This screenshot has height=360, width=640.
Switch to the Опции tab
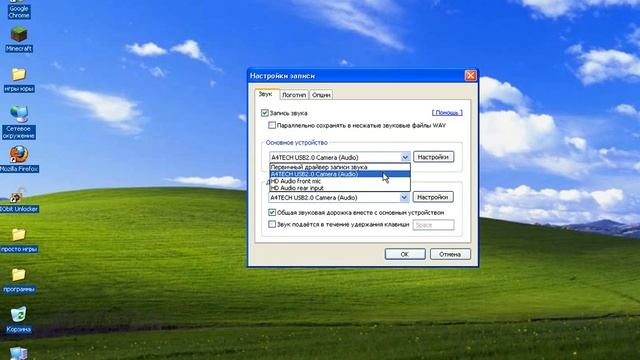tap(321, 95)
